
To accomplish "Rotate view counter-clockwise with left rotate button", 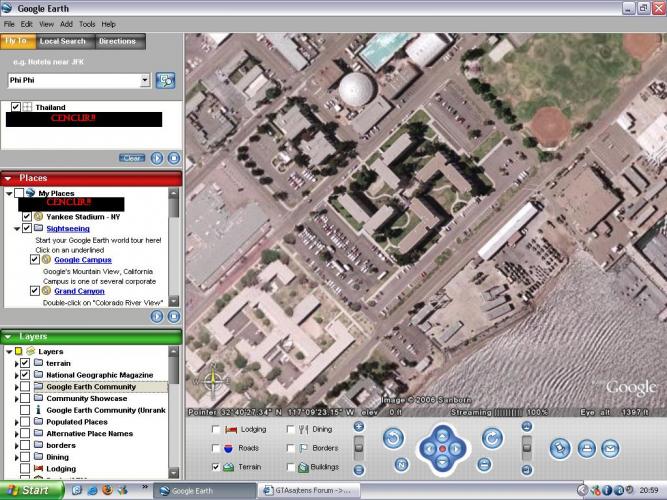I will pos(393,438).
